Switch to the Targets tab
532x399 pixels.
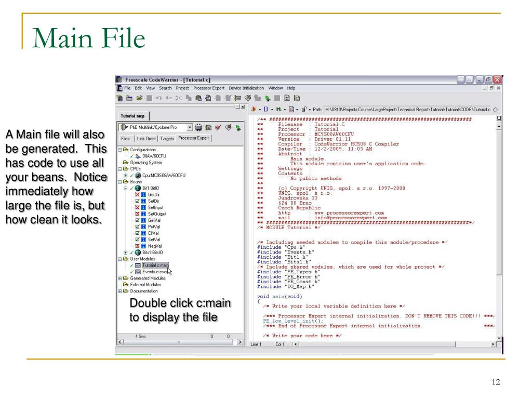[x=167, y=139]
